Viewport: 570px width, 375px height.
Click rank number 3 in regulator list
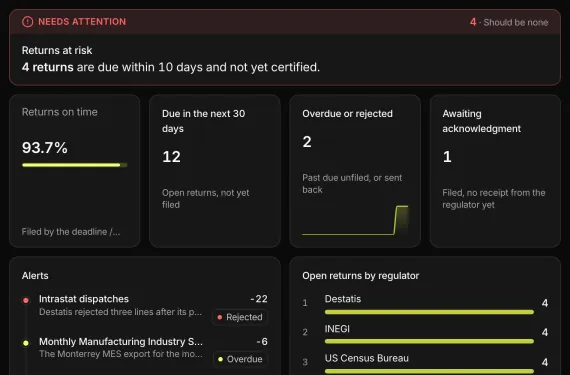(x=305, y=362)
